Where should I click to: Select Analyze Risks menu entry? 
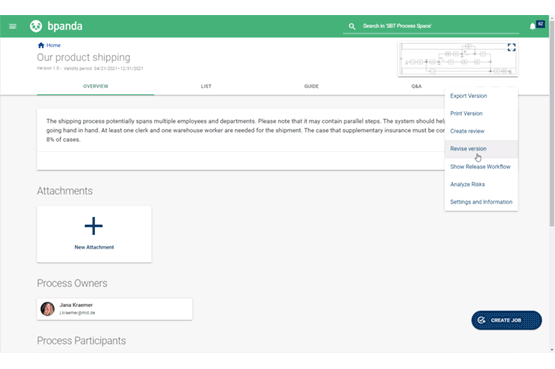coord(481,184)
